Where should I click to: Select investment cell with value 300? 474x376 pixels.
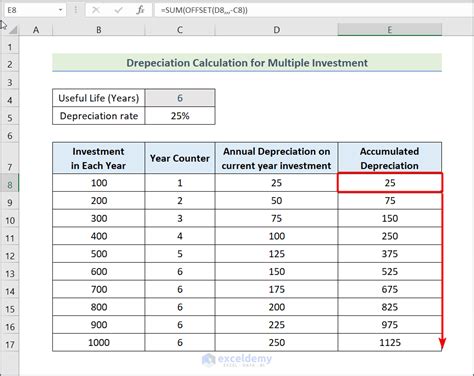tap(99, 218)
